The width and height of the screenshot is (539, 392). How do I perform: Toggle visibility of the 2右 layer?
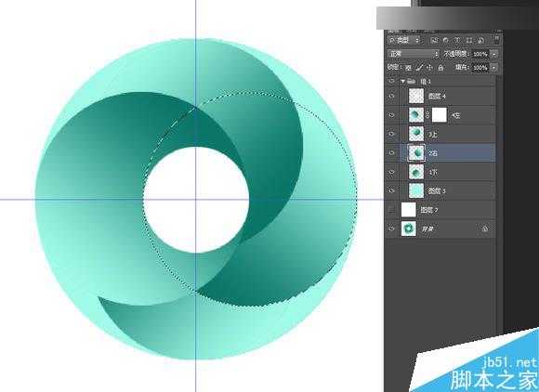point(391,153)
